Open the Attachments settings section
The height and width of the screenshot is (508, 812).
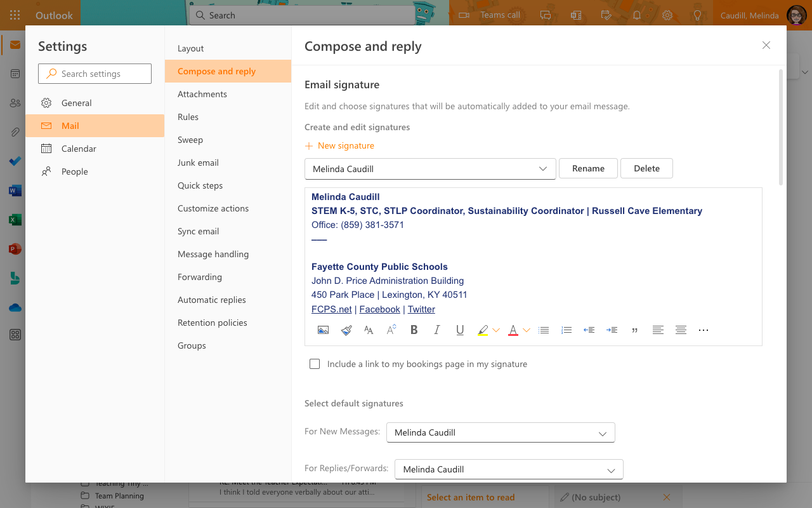202,94
